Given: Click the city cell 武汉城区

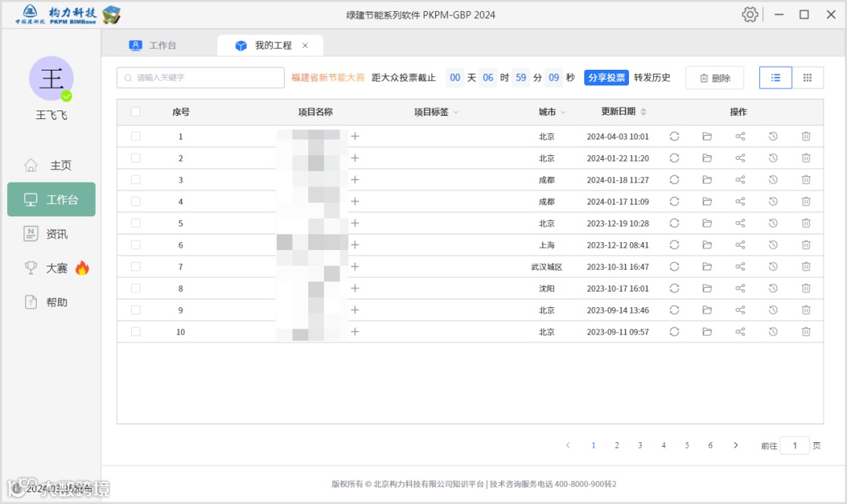Looking at the screenshot, I should [x=547, y=267].
